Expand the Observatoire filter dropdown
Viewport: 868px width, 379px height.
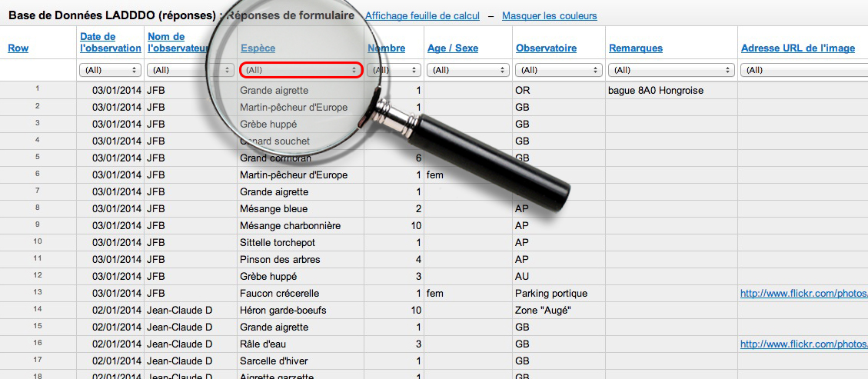(557, 70)
